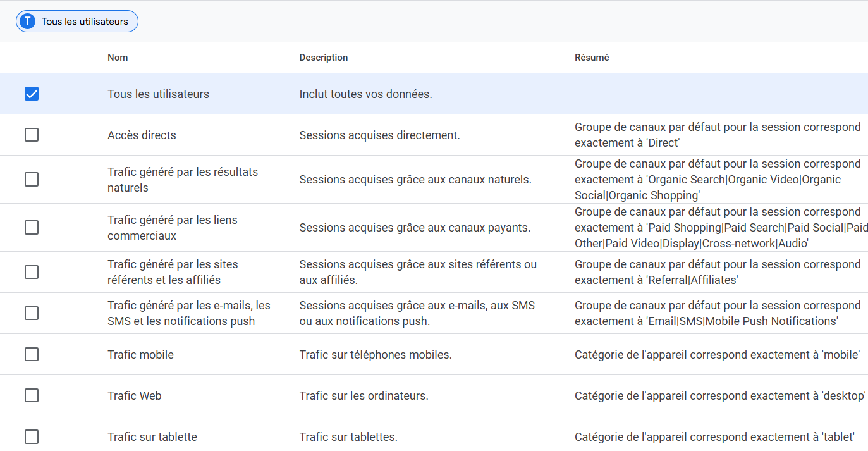Select the 'Trafic sur tablette' checkbox

tap(32, 437)
